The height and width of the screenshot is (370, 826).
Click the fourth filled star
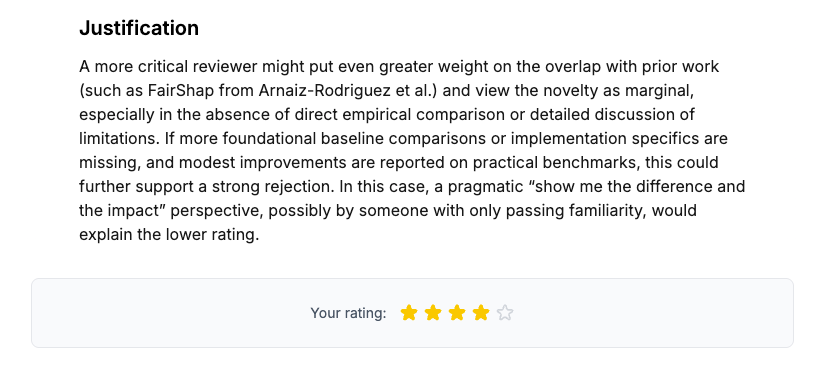pyautogui.click(x=481, y=313)
